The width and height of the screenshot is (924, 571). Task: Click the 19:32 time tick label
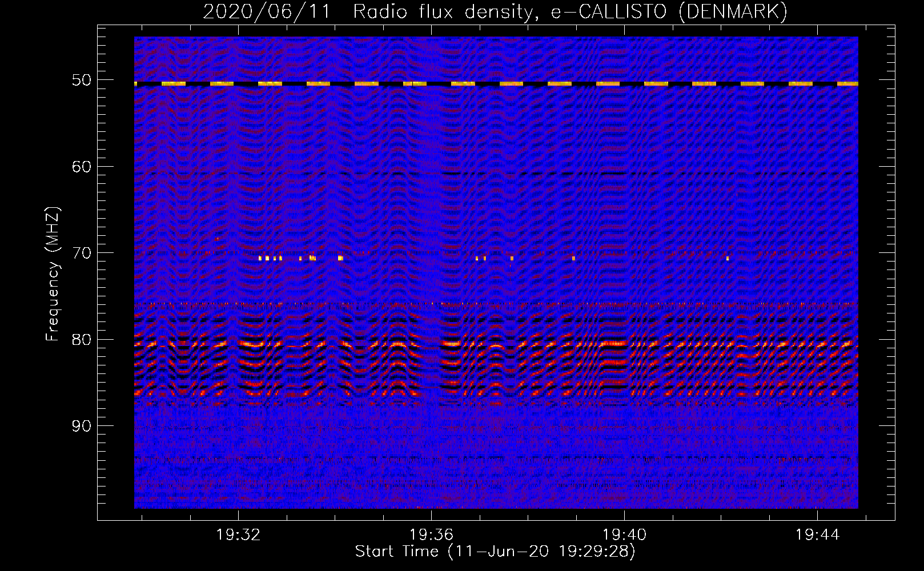click(x=238, y=535)
